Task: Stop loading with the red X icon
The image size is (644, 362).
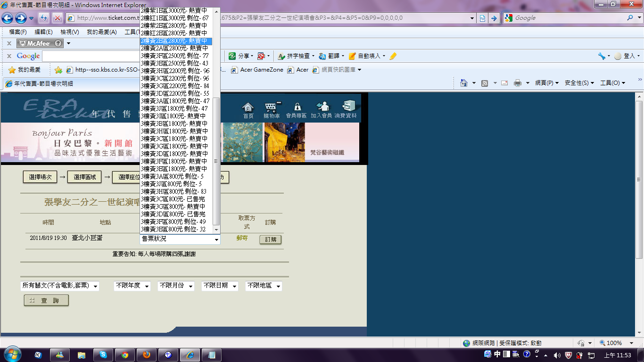Action: pyautogui.click(x=57, y=18)
